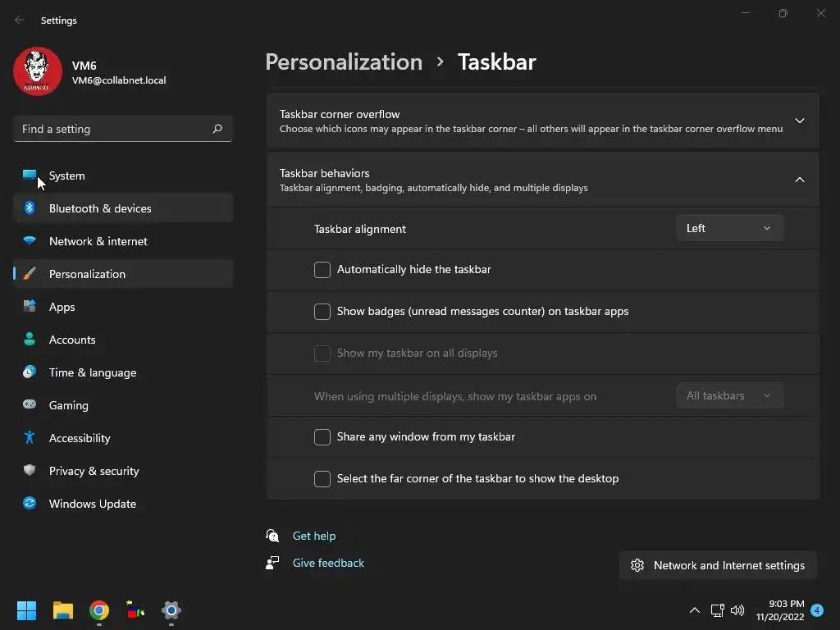Open the Accounts settings category
Screen dimensions: 840x630
(x=72, y=340)
